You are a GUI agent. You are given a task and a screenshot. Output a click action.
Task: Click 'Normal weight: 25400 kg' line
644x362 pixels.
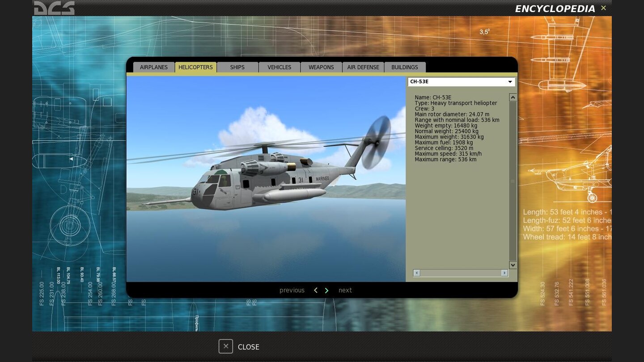point(446,131)
